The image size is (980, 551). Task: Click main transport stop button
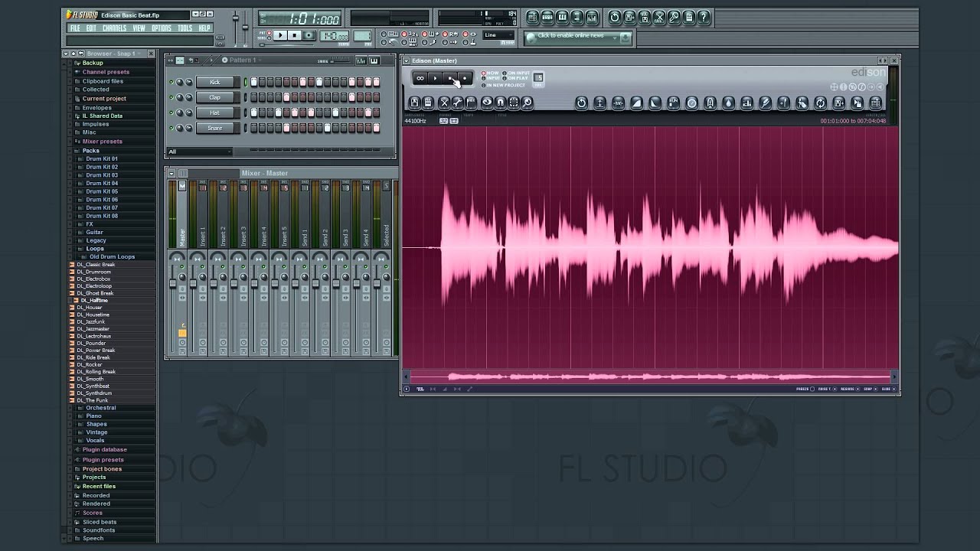[296, 35]
